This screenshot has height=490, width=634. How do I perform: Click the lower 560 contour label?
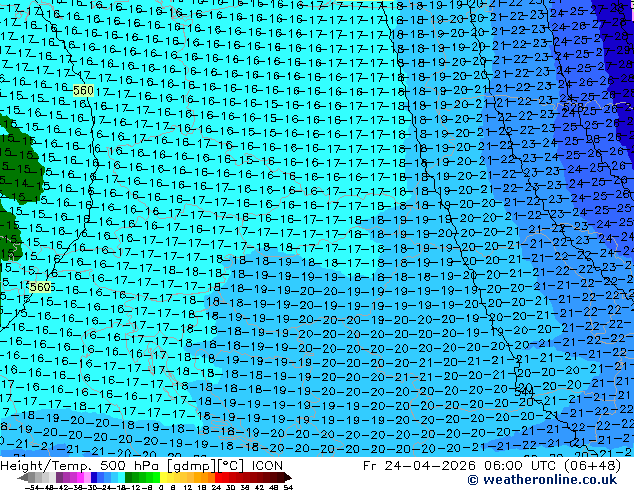40,287
